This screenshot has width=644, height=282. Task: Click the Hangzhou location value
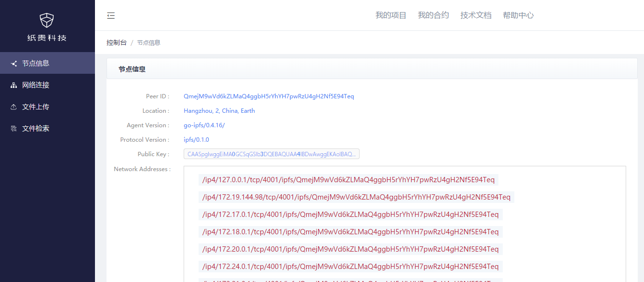coord(219,111)
